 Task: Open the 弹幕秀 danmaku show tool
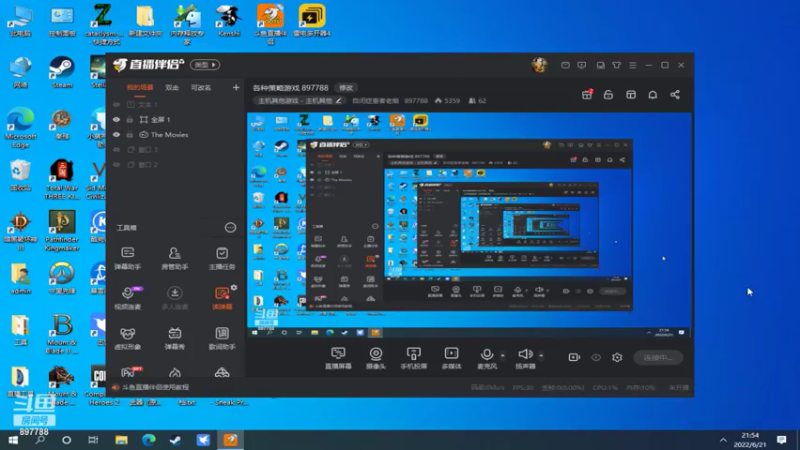(174, 338)
